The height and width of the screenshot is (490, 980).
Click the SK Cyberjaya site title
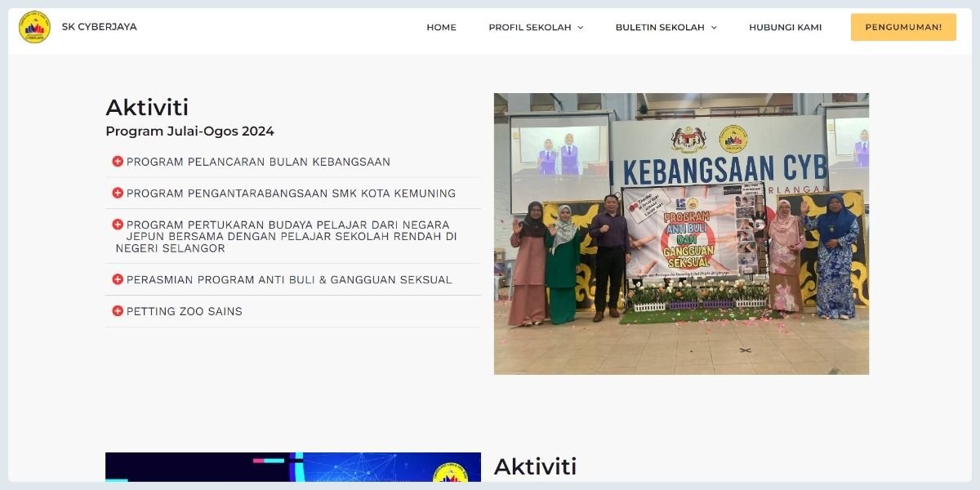(99, 27)
